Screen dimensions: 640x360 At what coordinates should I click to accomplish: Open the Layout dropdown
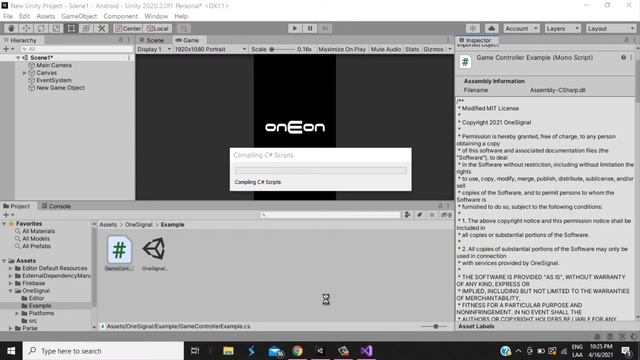(611, 28)
